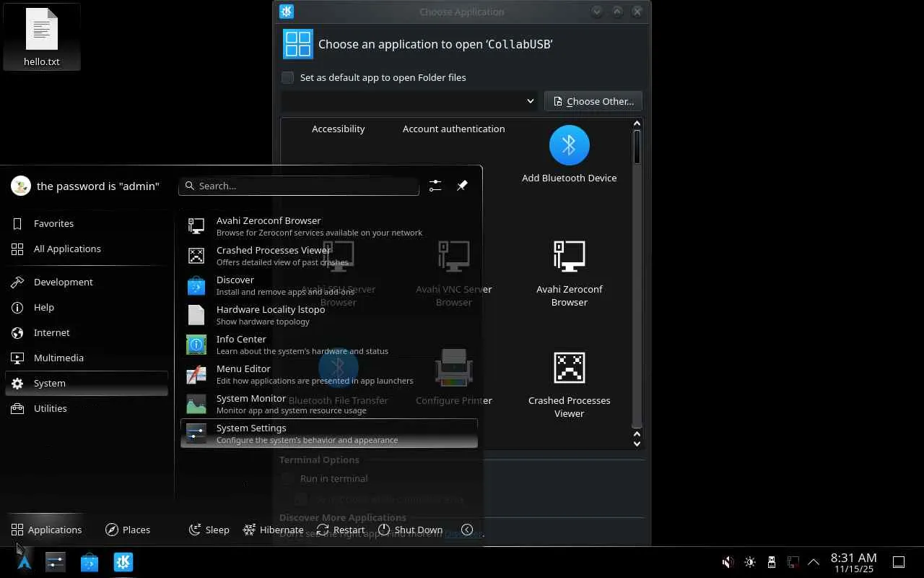Screen dimensions: 924x578
Task: Open Discover store from the taskbar
Action: (x=90, y=562)
